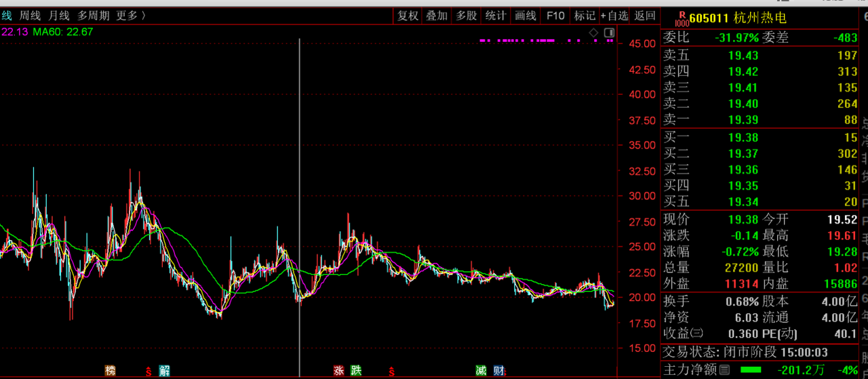Image resolution: width=868 pixels, height=379 pixels.
Task: Open the 涨 event marker
Action: 338,370
